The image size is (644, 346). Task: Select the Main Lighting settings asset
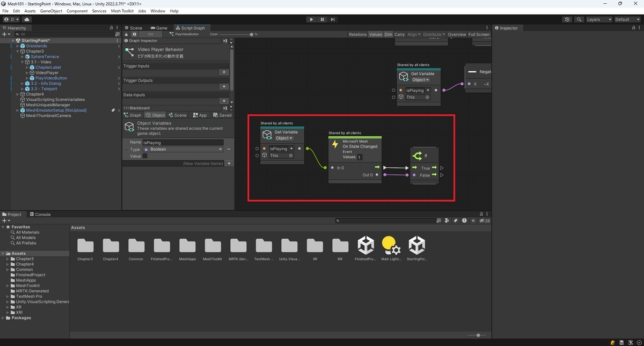click(391, 248)
